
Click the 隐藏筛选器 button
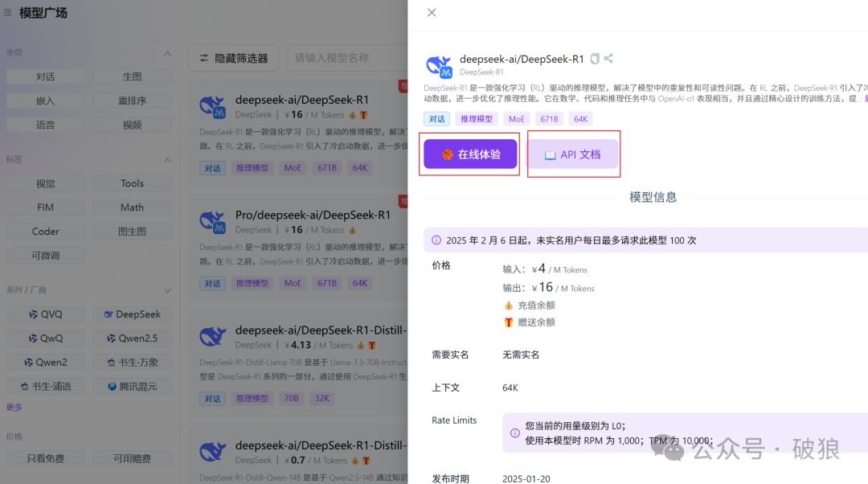(x=234, y=58)
